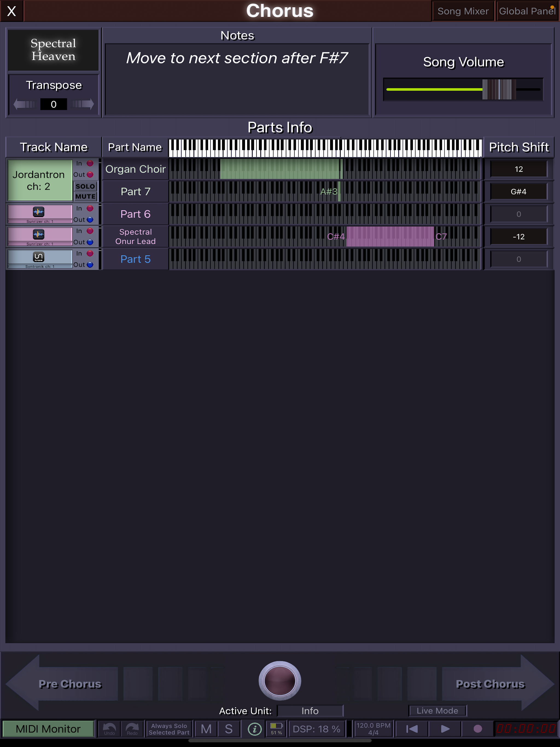Open the 120.0 BPM tempo display
Image resolution: width=560 pixels, height=747 pixels.
click(374, 728)
